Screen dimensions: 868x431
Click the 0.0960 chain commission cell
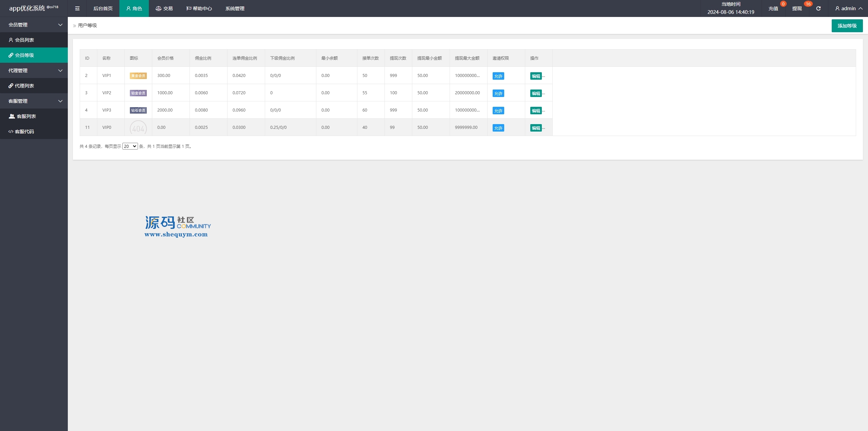[x=246, y=110]
